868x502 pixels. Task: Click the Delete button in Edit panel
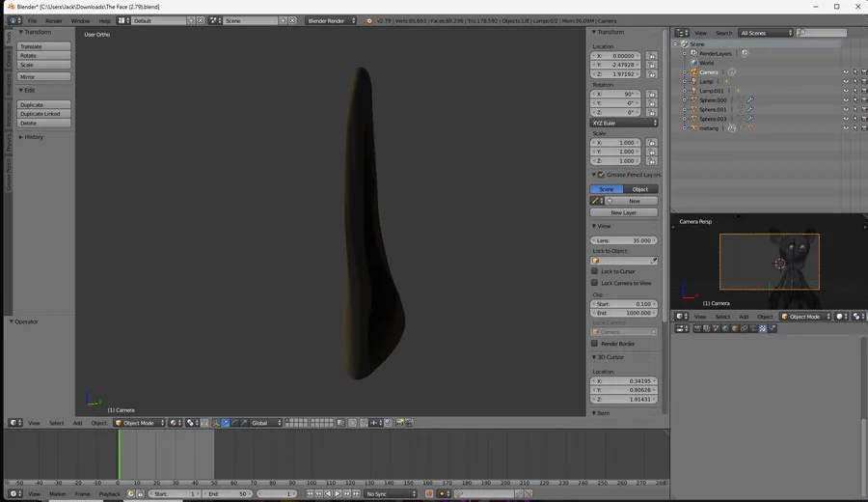coord(43,123)
